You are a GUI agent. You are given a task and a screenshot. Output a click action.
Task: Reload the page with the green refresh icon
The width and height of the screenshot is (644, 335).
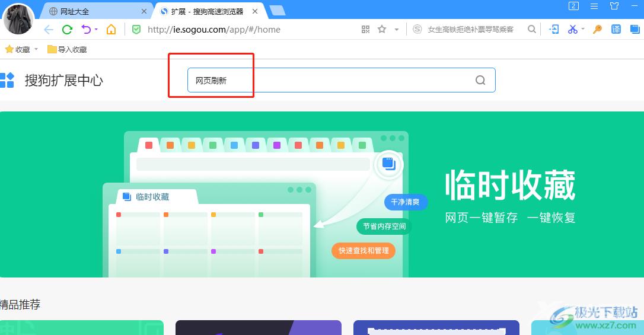(x=68, y=30)
